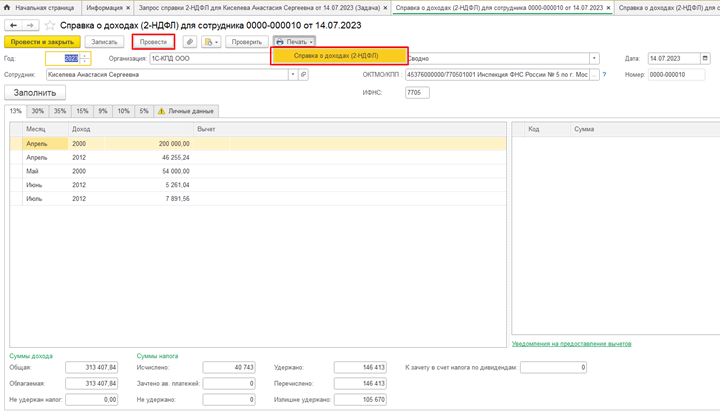Viewport: 720px width, 415px height.
Task: Click the Вычет column header
Action: click(x=349, y=129)
